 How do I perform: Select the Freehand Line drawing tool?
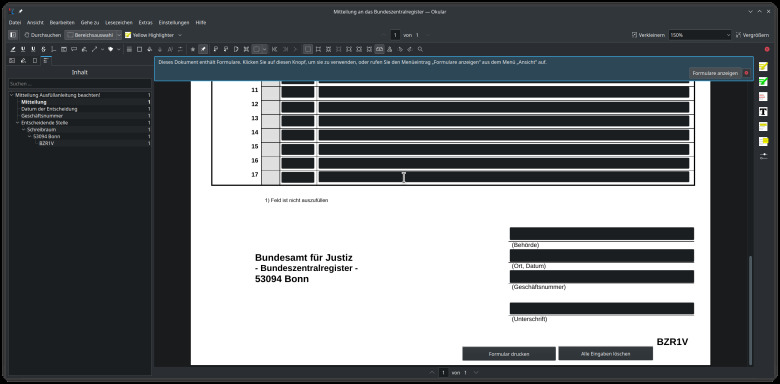pos(84,49)
